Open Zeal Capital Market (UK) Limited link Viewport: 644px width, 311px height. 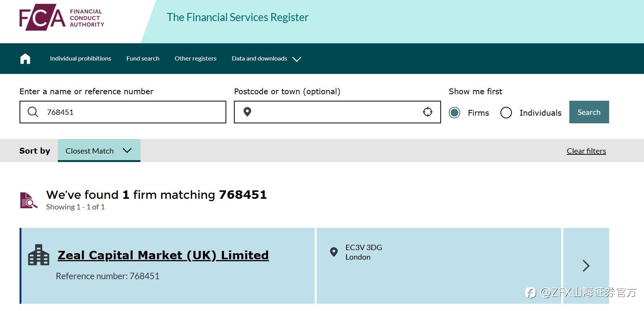point(163,255)
